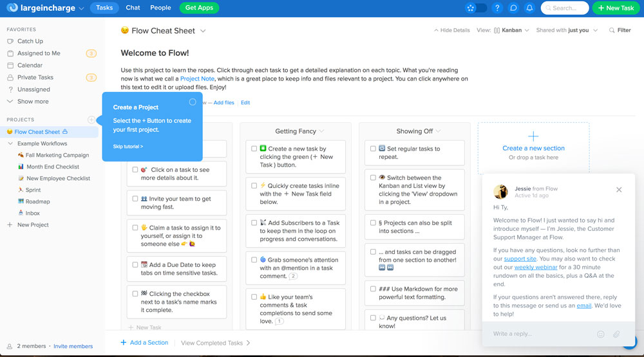The width and height of the screenshot is (644, 357).
Task: Open the Flow Cheat Sheet title dropdown
Action: tap(203, 31)
